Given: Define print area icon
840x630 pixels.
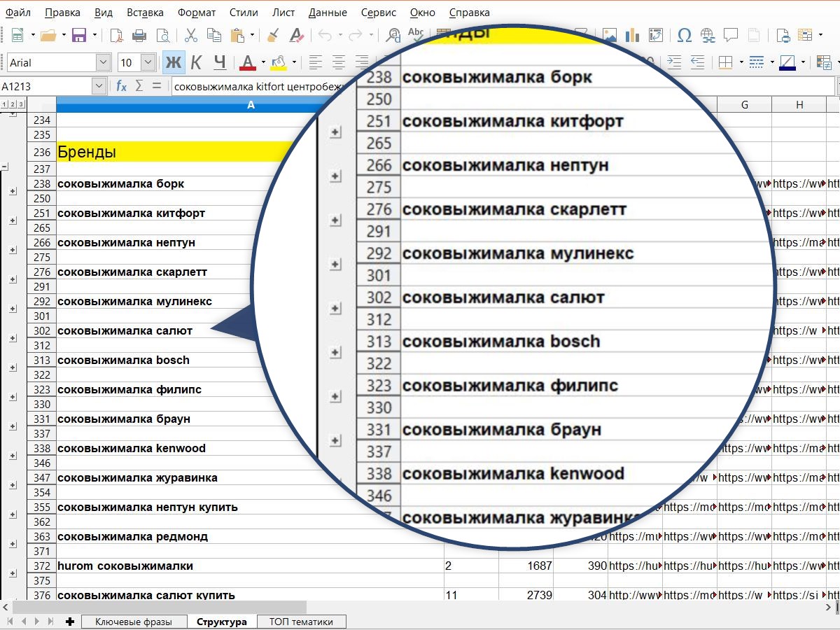Looking at the screenshot, I should click(x=783, y=35).
